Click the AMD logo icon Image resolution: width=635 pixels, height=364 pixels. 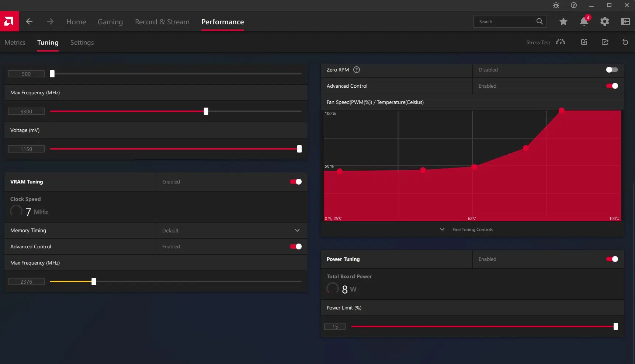click(9, 21)
